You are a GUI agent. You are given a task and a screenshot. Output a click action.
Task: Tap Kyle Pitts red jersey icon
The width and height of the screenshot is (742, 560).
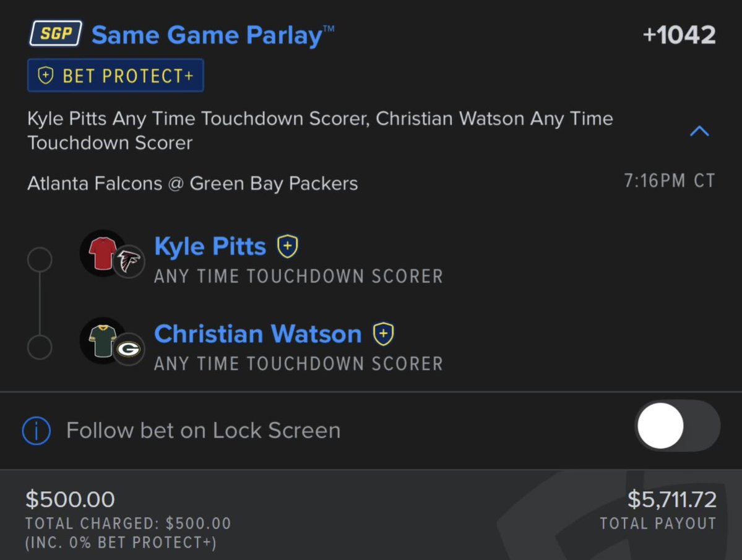(x=102, y=254)
